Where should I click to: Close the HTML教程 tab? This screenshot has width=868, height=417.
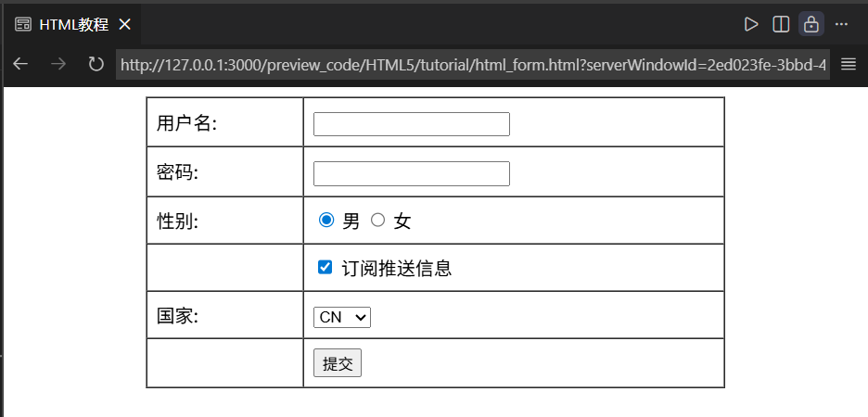(124, 24)
